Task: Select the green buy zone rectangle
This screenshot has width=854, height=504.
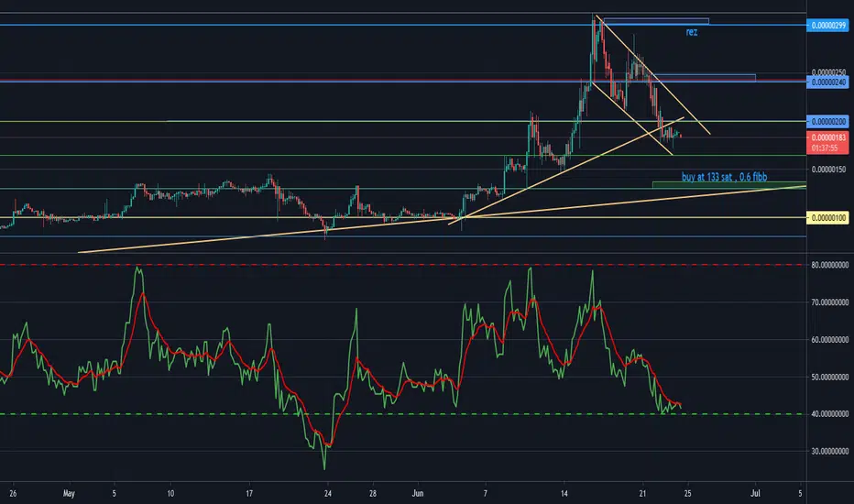Action: (728, 185)
